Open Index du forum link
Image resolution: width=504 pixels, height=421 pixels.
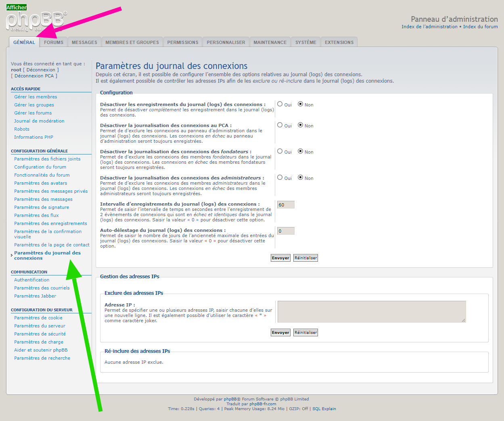point(480,27)
